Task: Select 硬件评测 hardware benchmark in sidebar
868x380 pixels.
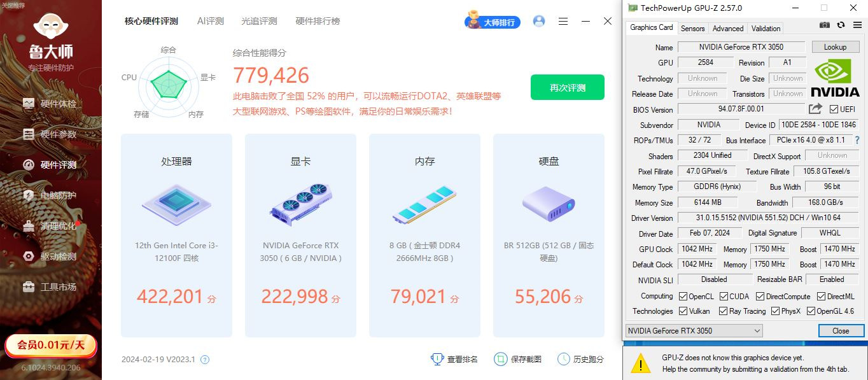Action: point(50,165)
